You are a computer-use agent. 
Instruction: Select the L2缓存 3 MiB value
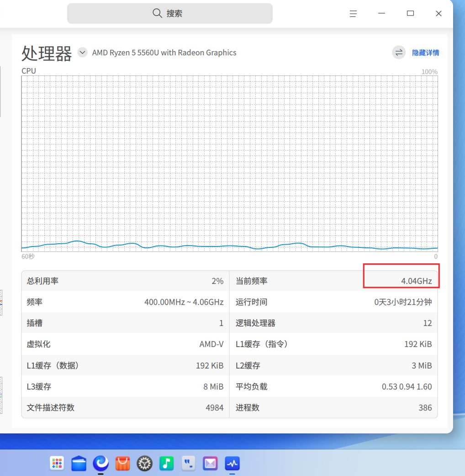[422, 365]
